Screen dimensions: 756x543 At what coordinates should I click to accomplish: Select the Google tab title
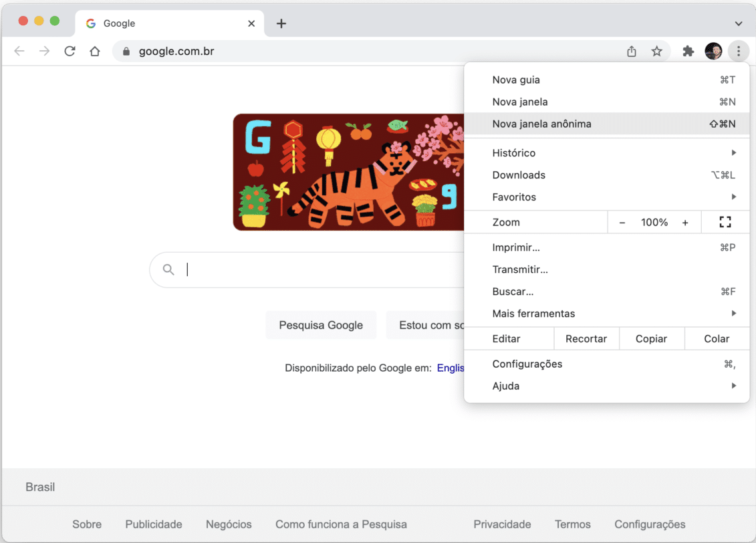pos(119,23)
